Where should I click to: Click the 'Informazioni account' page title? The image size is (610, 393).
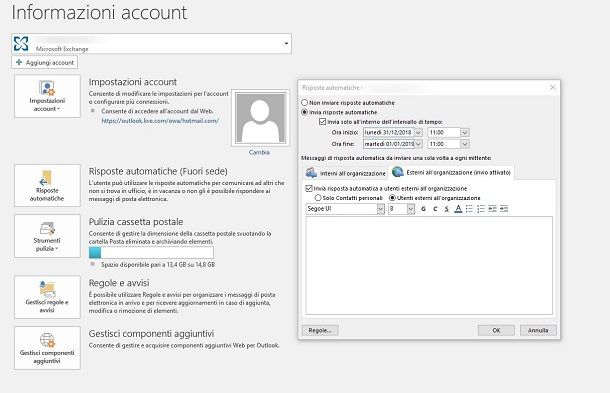[99, 12]
